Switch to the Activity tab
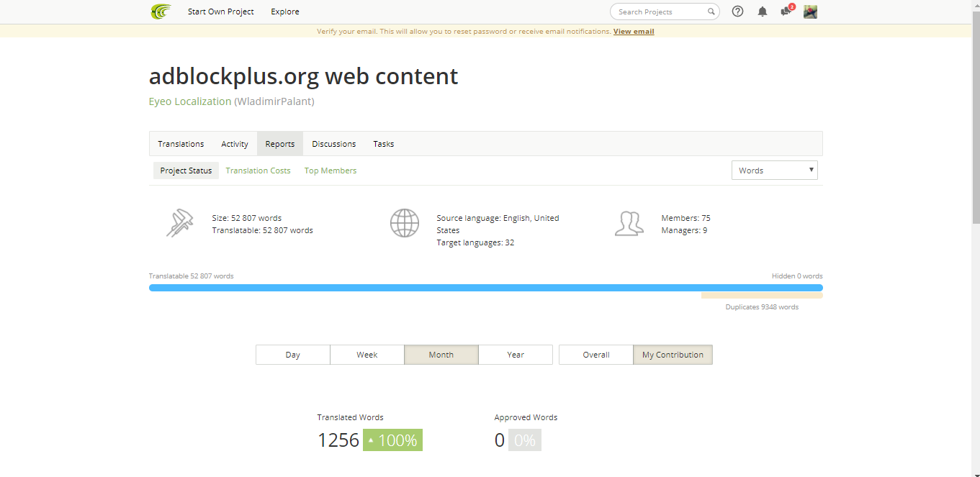 click(x=235, y=144)
